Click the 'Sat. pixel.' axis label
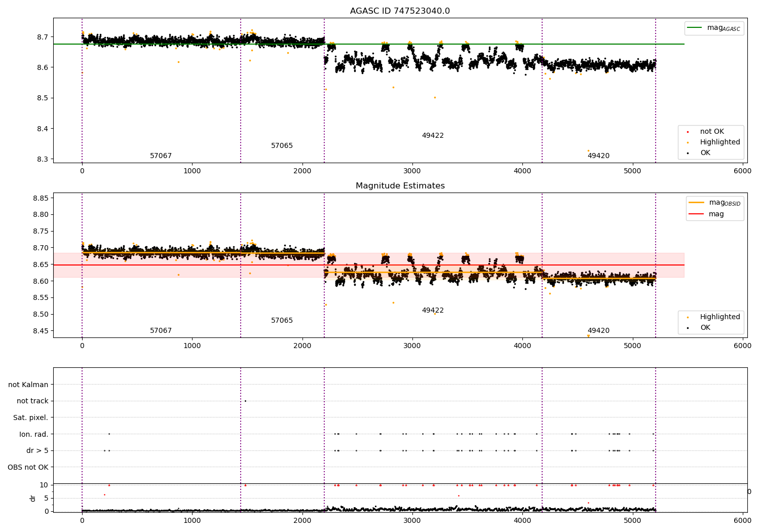Image resolution: width=760 pixels, height=532 pixels. point(31,418)
